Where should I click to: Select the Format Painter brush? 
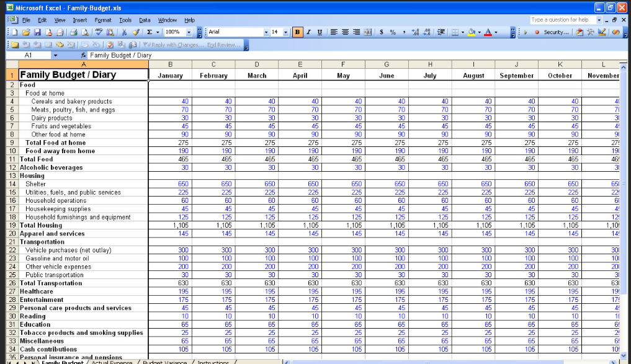pos(136,32)
